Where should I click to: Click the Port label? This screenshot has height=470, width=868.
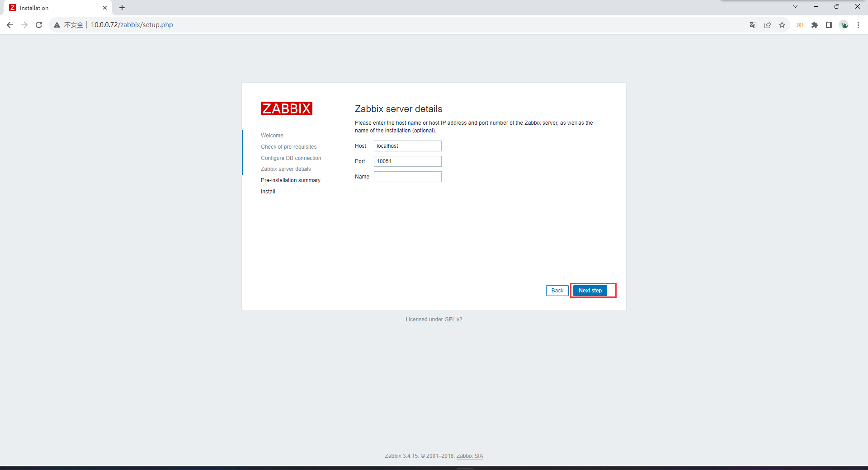pos(360,161)
